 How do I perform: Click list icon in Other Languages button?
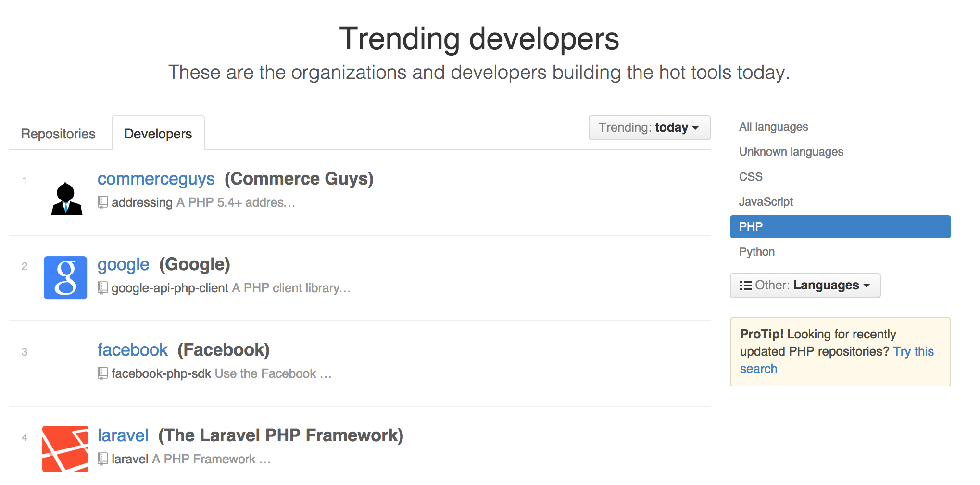[x=745, y=286]
